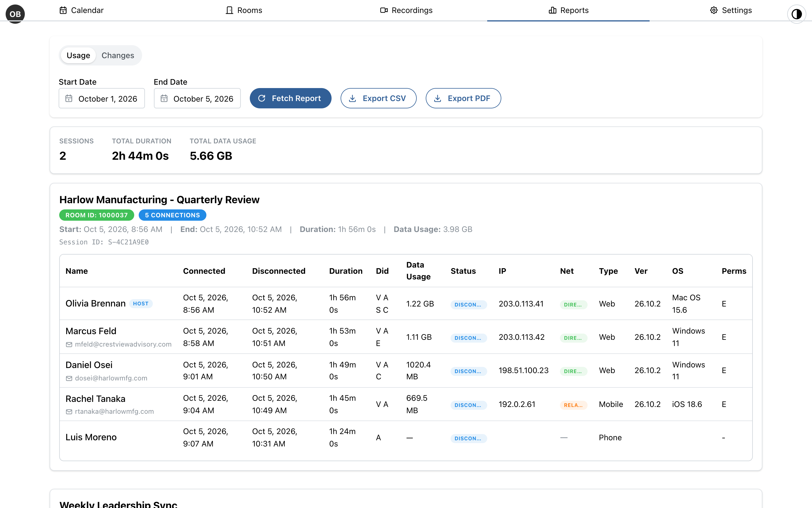Click the mfeld@crestviewadvisory.com email
This screenshot has height=508, width=812.
click(x=123, y=344)
